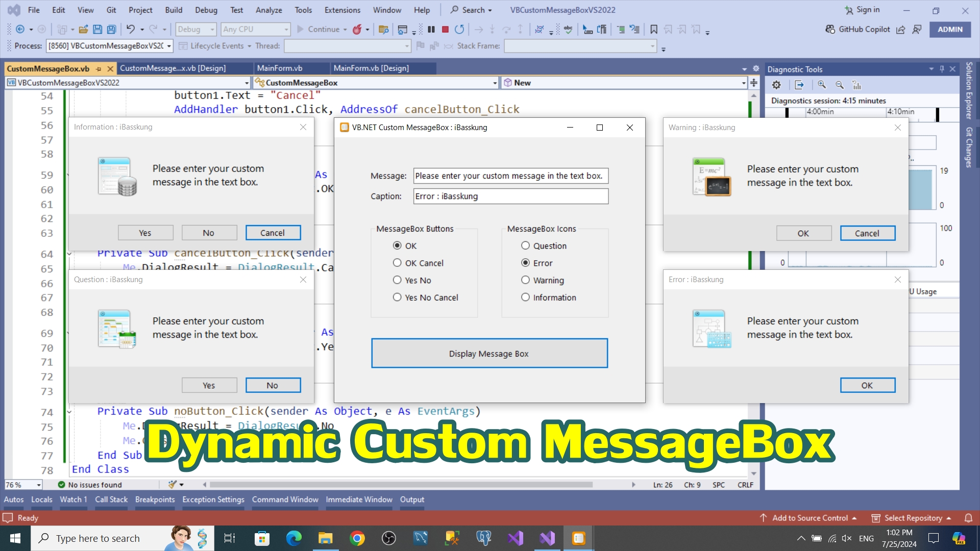The width and height of the screenshot is (980, 551).
Task: Switch to MainForm.vb [Design] tab
Action: tap(371, 68)
